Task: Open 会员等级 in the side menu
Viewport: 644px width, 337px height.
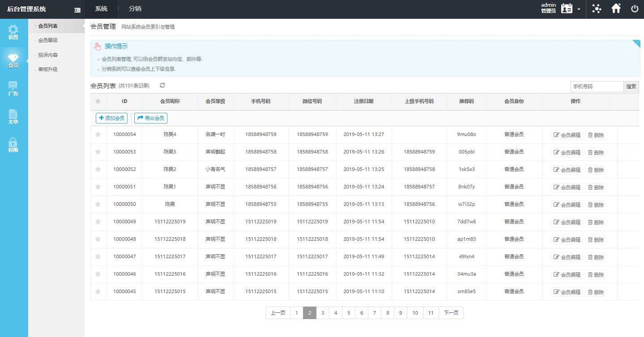Action: 48,40
